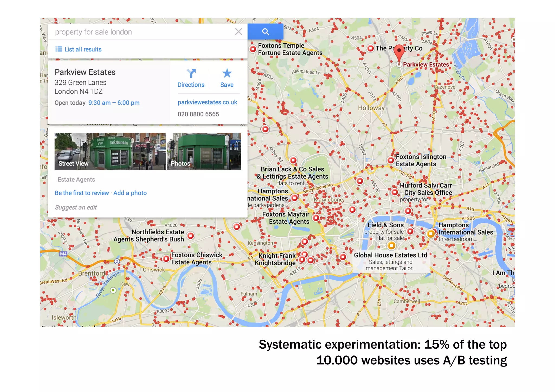Screen dimensions: 555x392
Task: Click the blue search magnifier button
Action: click(265, 32)
